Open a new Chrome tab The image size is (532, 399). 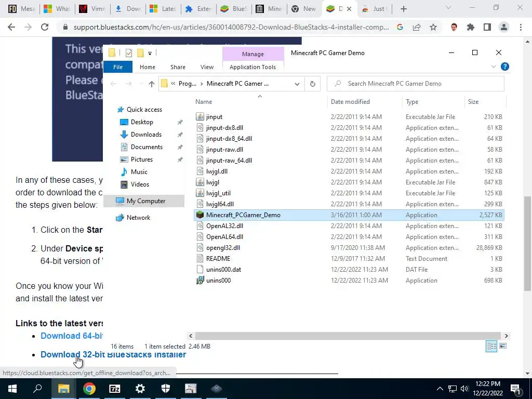point(403,9)
